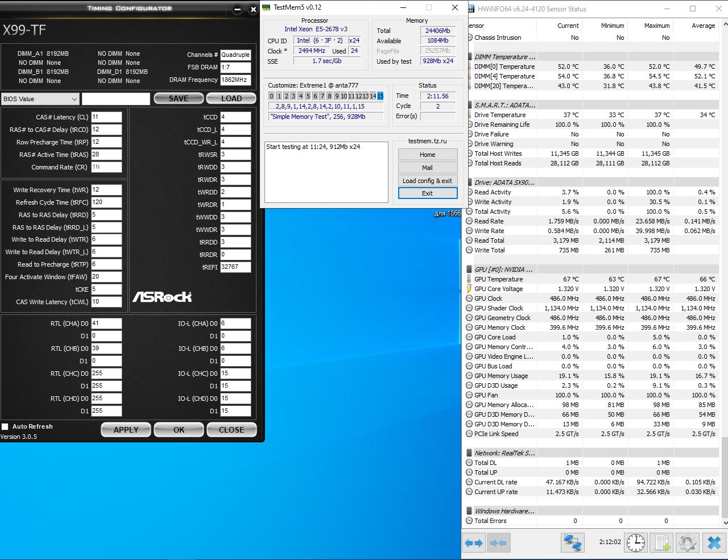Image resolution: width=728 pixels, height=560 pixels.
Task: Click the IO-L (CHC) D0 value field
Action: 235,374
